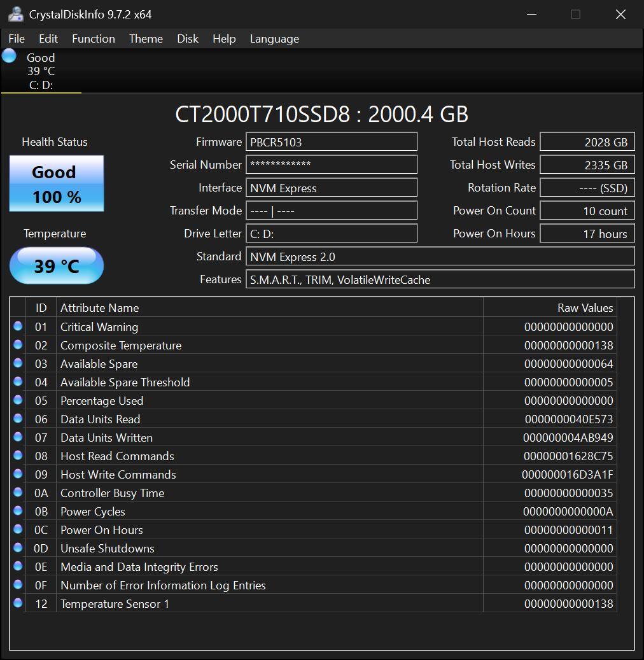Click the blue disk status orb above Good
The image size is (644, 660).
[x=9, y=56]
